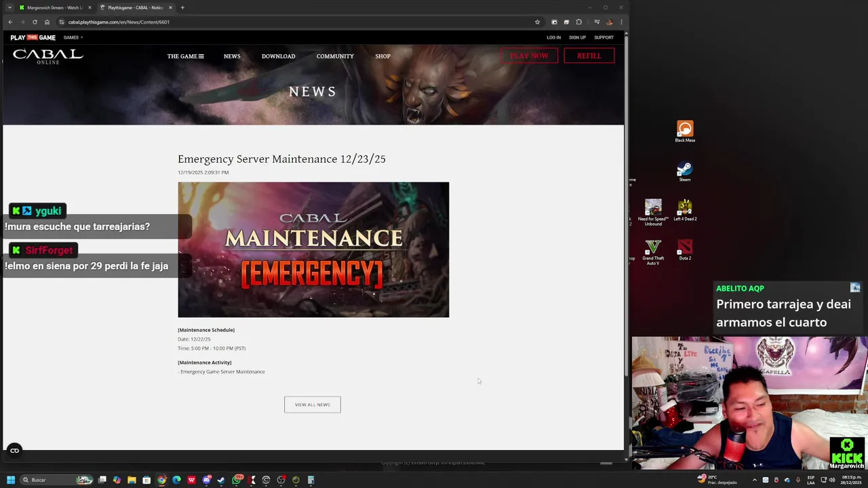The image size is (868, 488).
Task: Expand GAMES dropdown in top bar
Action: click(73, 37)
